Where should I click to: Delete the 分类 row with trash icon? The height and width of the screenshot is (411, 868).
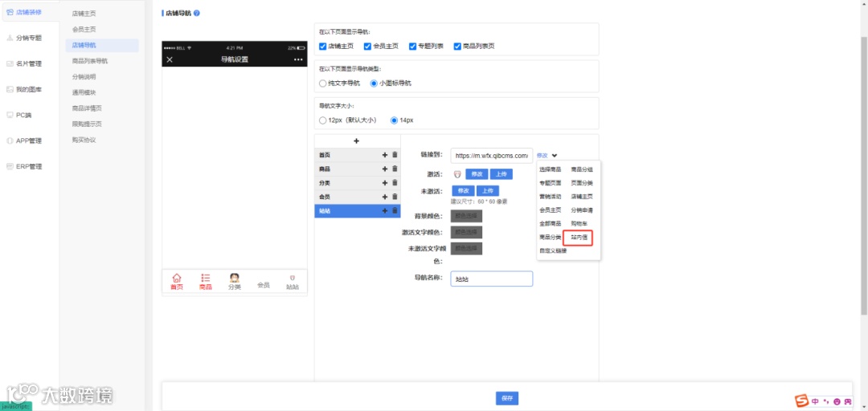395,182
